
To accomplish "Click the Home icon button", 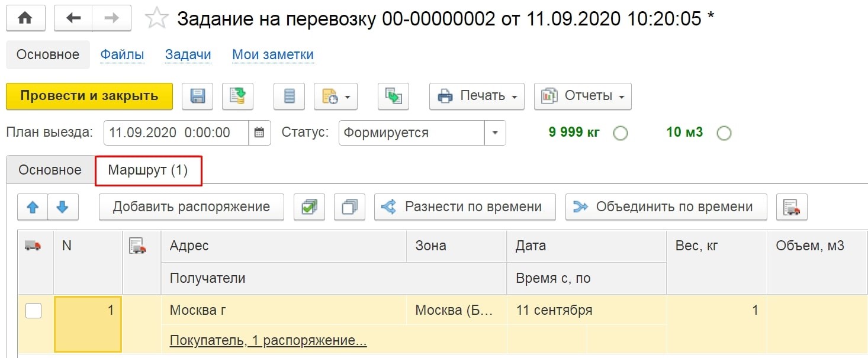I will click(x=25, y=18).
